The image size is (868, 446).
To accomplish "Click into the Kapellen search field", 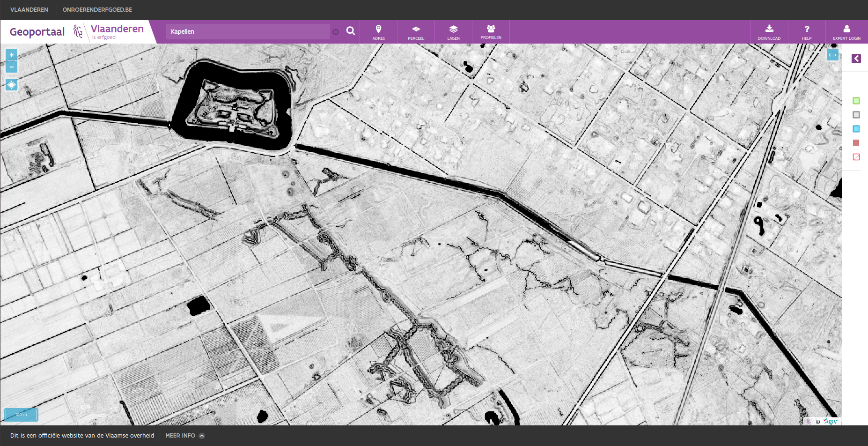I will tap(248, 31).
